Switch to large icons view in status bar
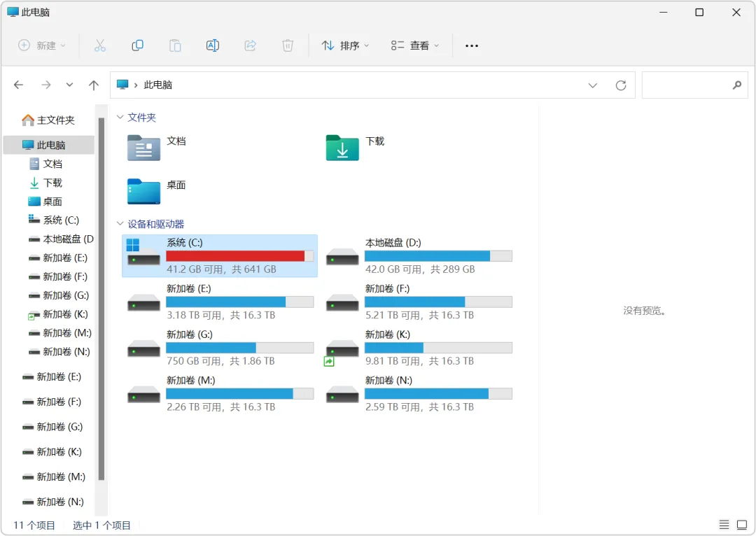This screenshot has height=536, width=756. (x=742, y=524)
